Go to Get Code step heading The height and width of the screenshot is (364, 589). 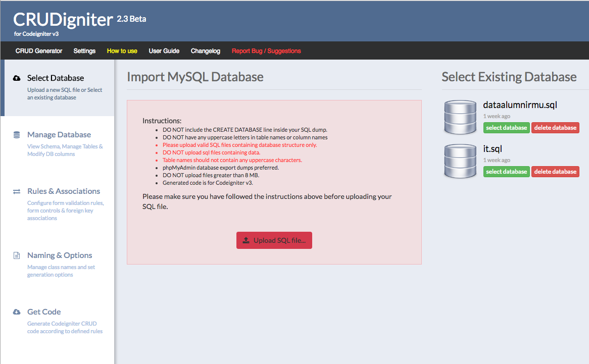[44, 312]
